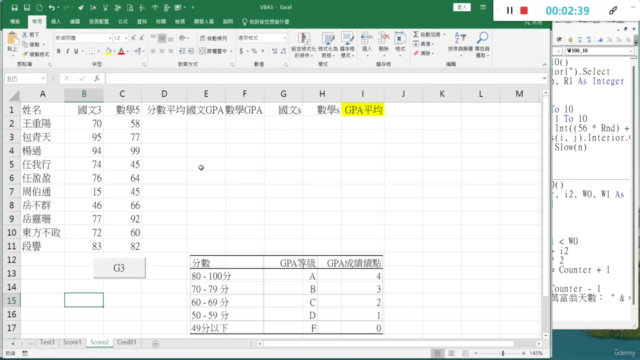Toggle Underline formatting
The height and width of the screenshot is (360, 640).
click(x=76, y=51)
